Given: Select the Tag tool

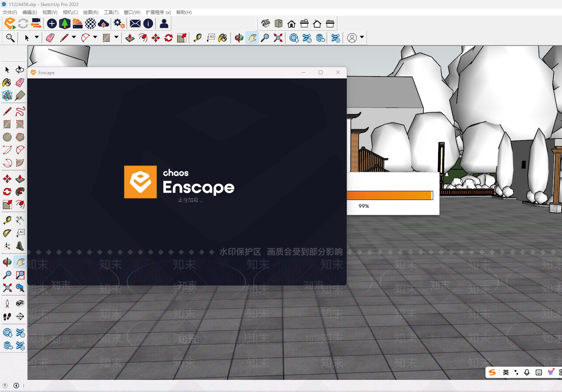Looking at the screenshot, I should (x=20, y=96).
